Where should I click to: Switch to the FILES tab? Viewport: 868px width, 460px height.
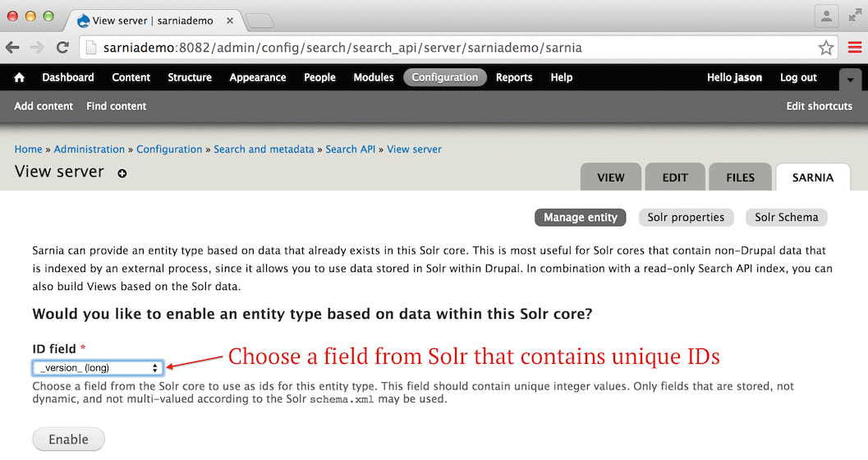tap(740, 177)
